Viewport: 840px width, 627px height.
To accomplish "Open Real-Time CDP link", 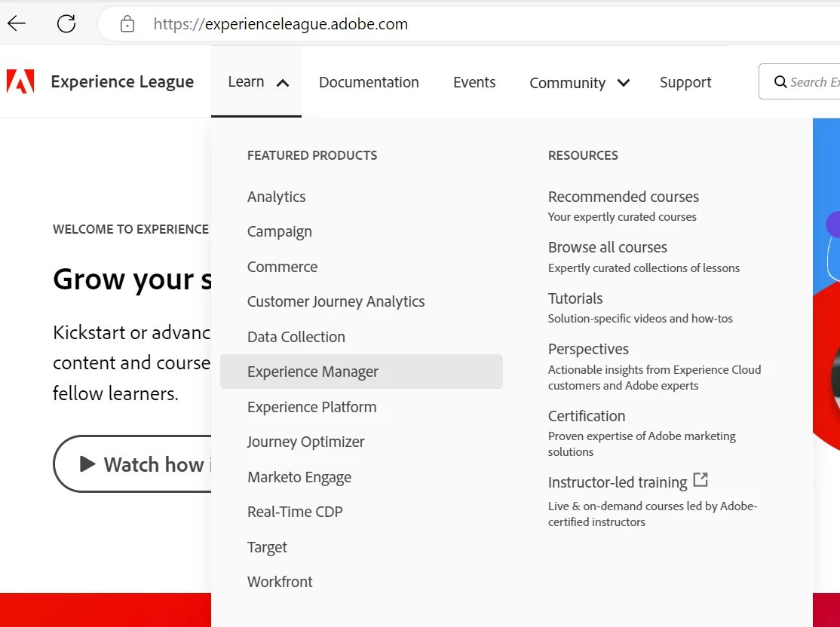I will point(295,512).
